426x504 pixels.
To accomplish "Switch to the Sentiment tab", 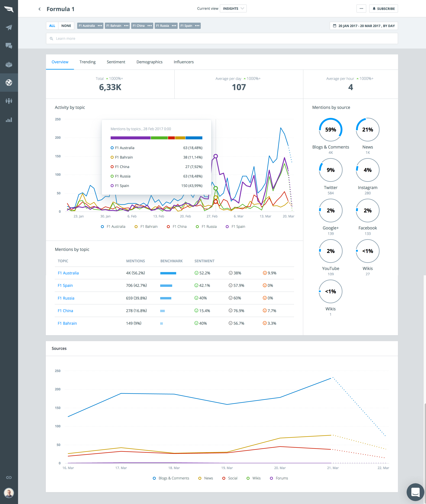I will 116,62.
